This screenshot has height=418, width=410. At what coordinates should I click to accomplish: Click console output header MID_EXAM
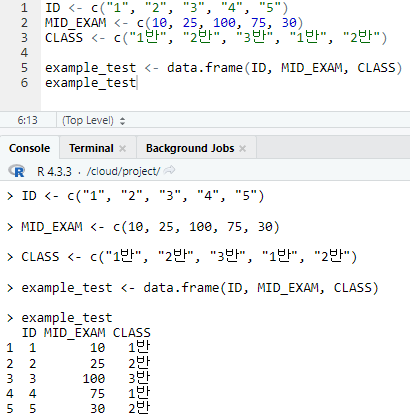click(x=75, y=333)
